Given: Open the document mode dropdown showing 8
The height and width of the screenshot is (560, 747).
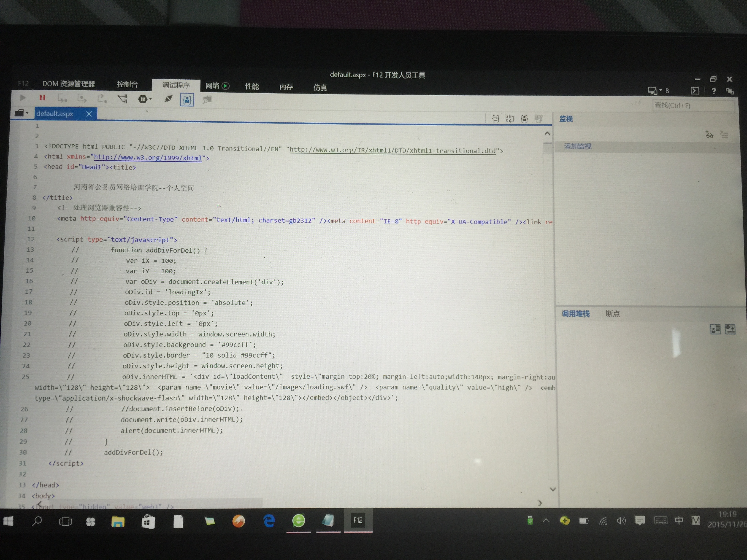Looking at the screenshot, I should coord(658,90).
